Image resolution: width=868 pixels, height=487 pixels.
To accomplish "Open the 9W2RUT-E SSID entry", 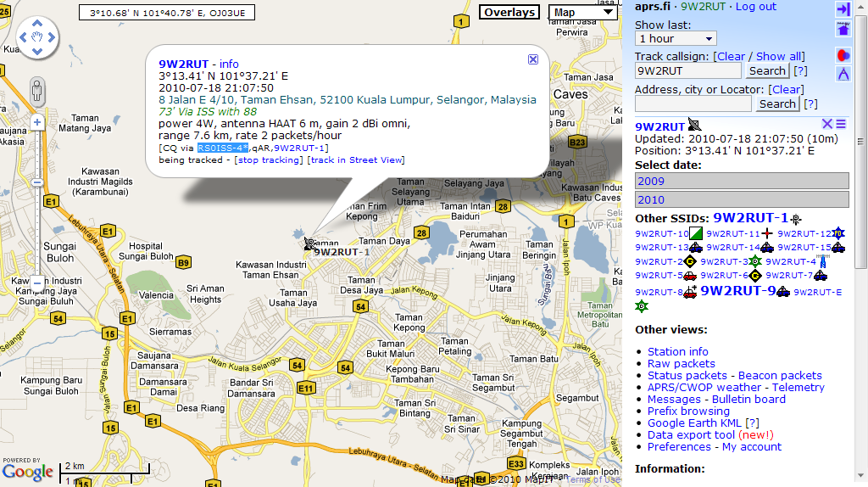I will click(x=818, y=292).
